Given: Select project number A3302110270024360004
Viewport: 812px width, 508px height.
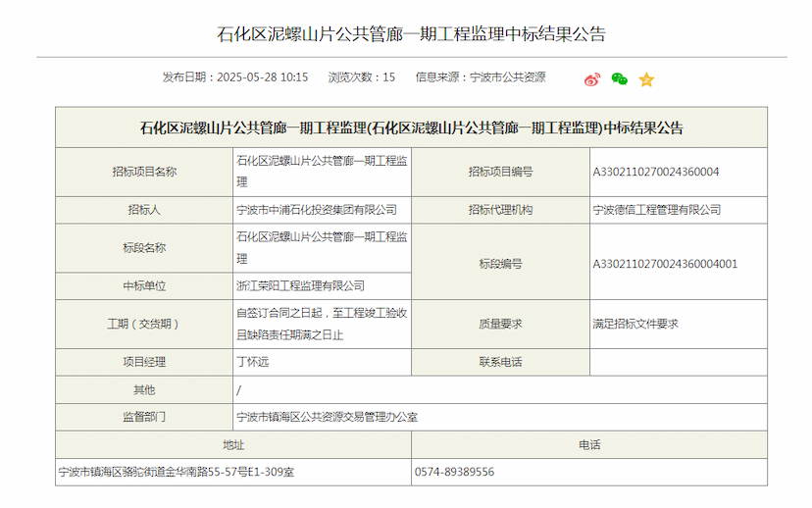Looking at the screenshot, I should [656, 172].
